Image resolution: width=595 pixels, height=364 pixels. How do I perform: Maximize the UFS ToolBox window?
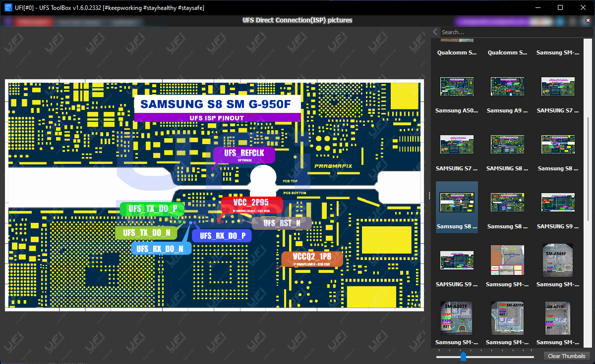560,7
